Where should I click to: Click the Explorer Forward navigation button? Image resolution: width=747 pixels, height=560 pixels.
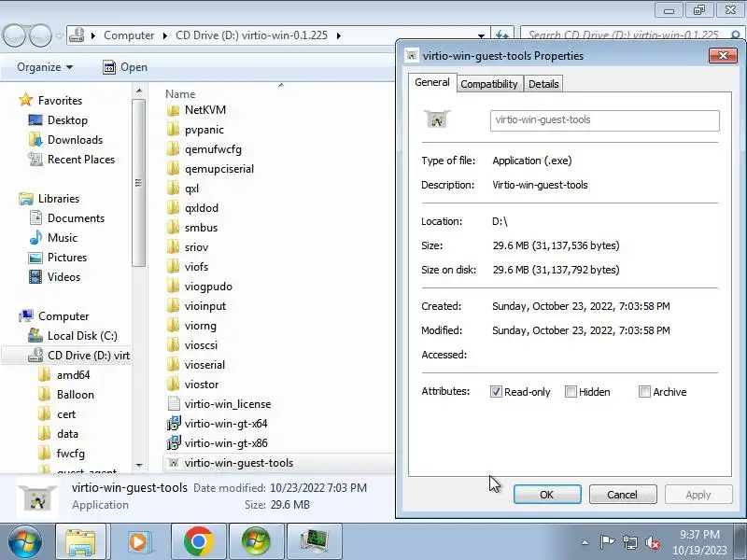tap(40, 35)
